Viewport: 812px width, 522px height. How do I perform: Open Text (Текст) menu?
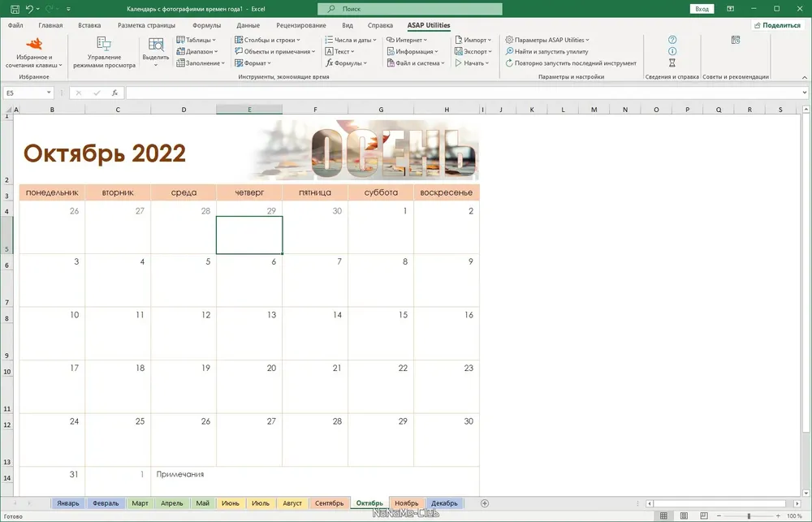339,51
